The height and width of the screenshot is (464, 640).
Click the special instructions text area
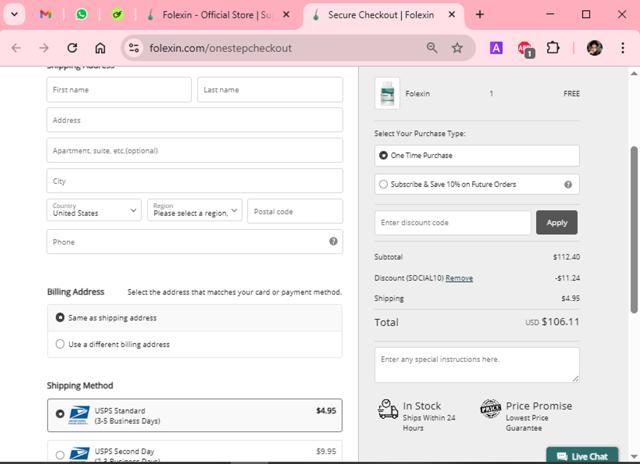477,365
